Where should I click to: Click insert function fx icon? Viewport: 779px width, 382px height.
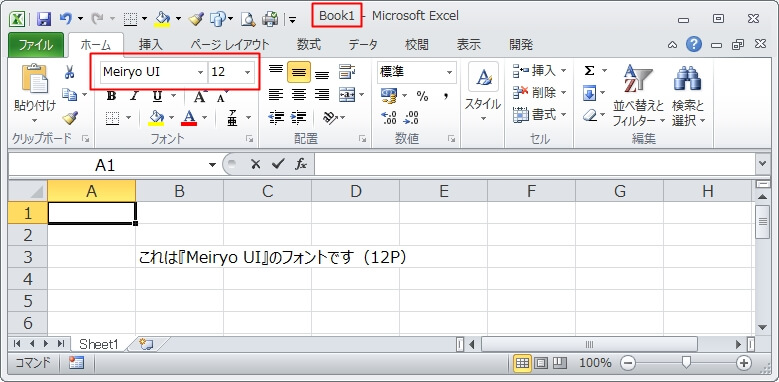[x=301, y=164]
